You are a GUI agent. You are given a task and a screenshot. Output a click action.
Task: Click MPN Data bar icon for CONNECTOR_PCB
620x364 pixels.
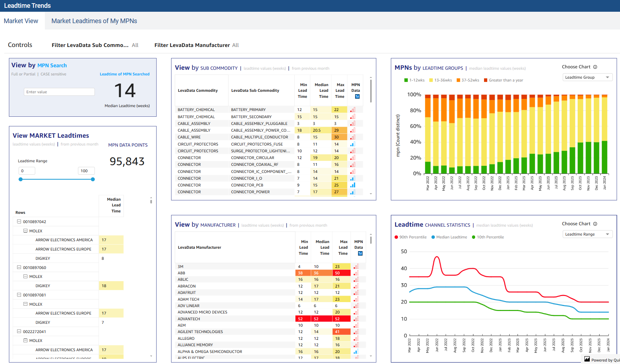tap(352, 185)
